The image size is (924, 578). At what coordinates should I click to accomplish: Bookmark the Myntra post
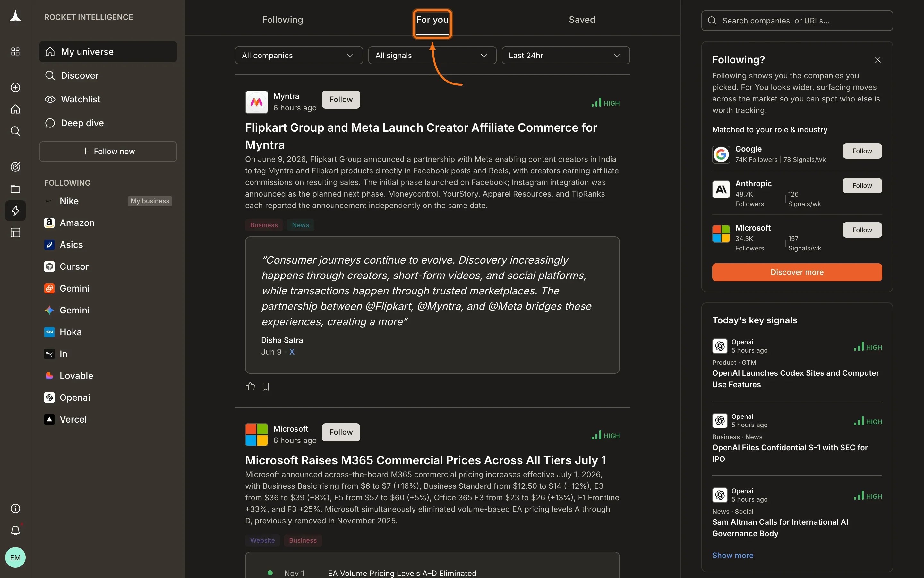(x=266, y=387)
